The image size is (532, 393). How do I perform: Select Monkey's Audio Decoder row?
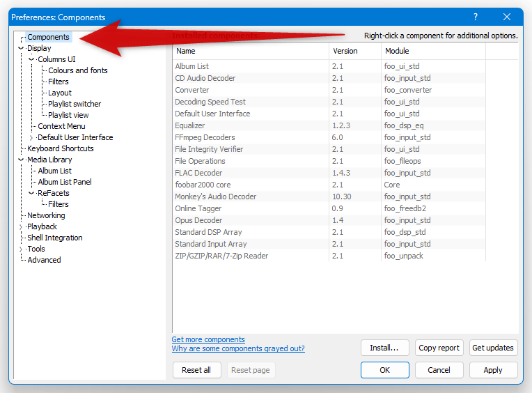pyautogui.click(x=329, y=196)
